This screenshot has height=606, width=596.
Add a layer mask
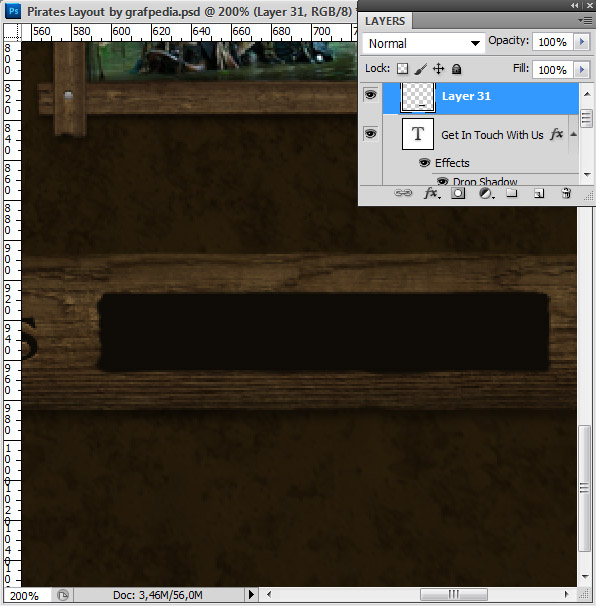click(458, 193)
